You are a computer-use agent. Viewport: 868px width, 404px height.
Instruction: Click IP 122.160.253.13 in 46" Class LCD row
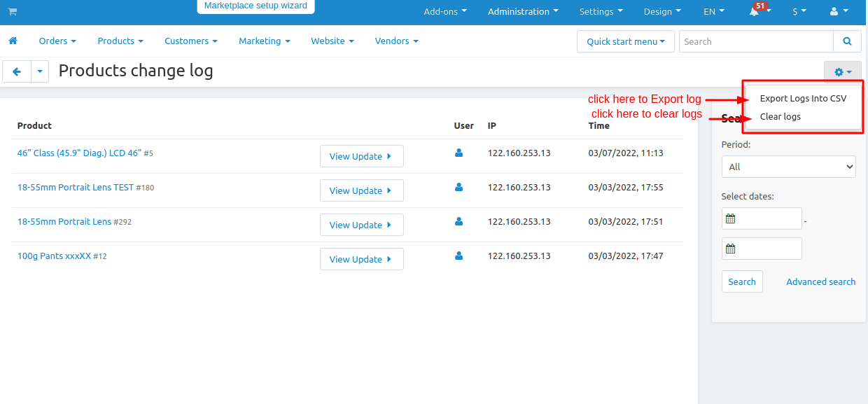click(x=519, y=153)
